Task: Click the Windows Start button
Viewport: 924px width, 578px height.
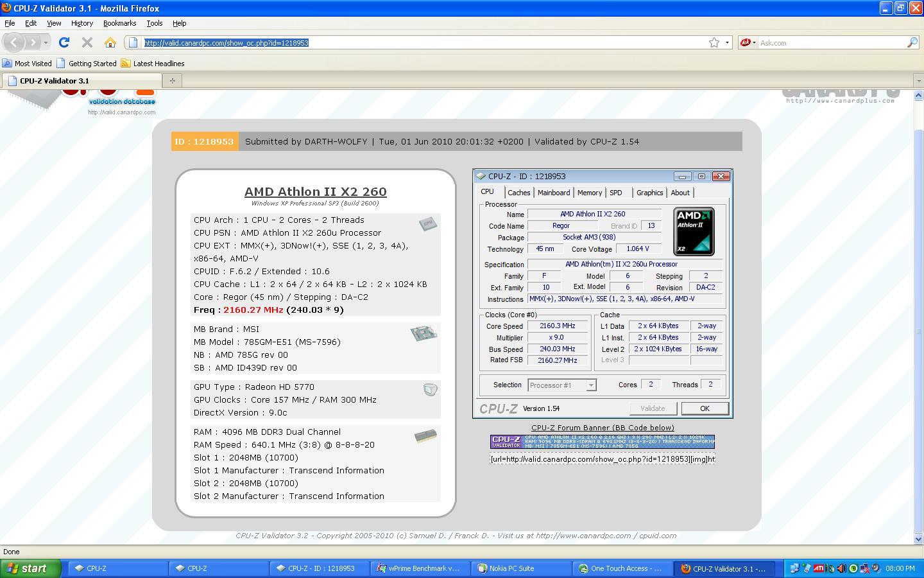Action: click(x=31, y=568)
